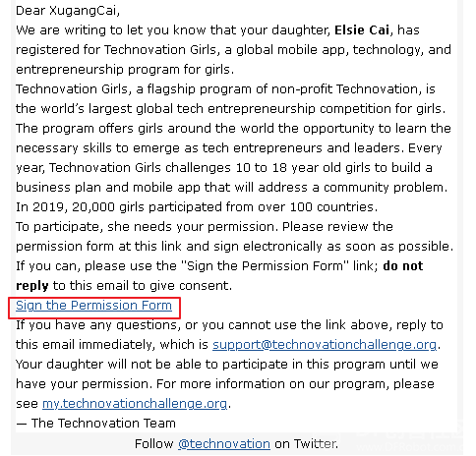476x456 pixels.
Task: Click the Dear XugangCai greeting
Action: [x=68, y=11]
